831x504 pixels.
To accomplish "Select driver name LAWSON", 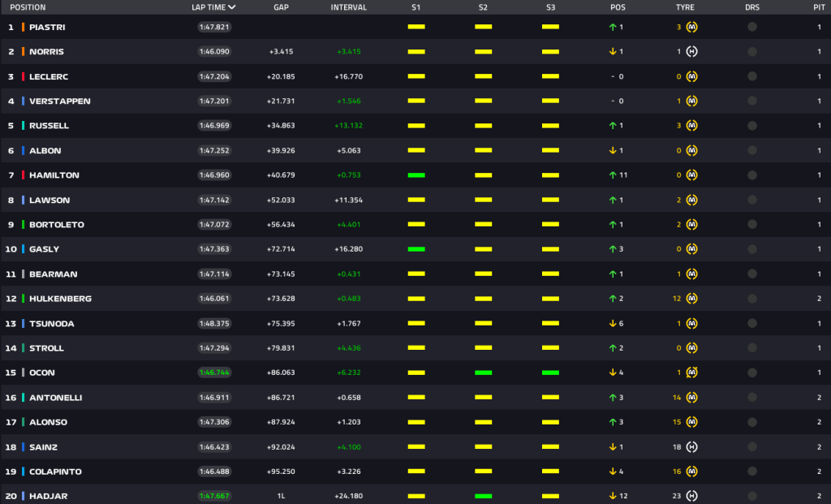I will [50, 200].
